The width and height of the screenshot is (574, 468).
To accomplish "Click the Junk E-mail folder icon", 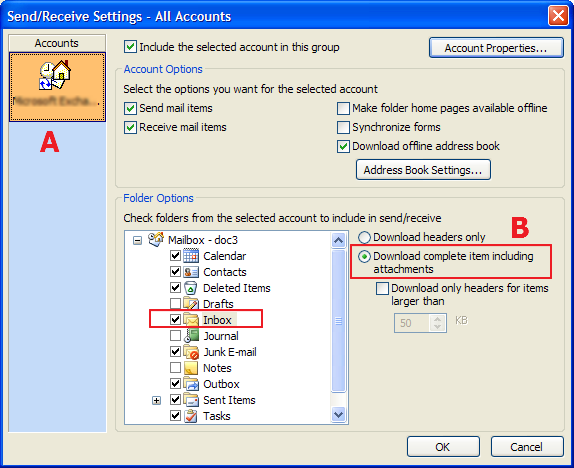I will [191, 352].
